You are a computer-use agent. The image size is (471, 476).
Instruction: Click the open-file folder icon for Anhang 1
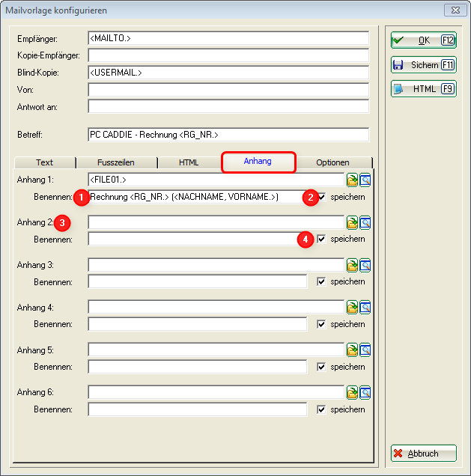pos(352,180)
